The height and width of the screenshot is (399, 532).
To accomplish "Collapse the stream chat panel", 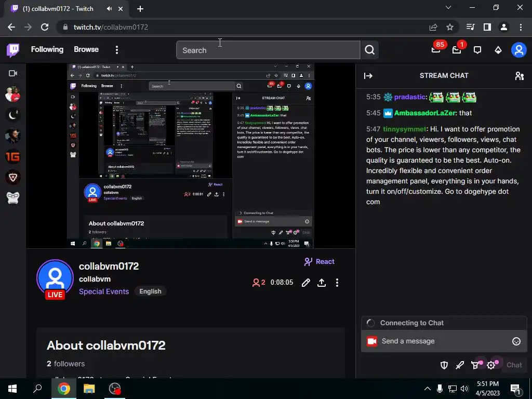I will pyautogui.click(x=368, y=76).
